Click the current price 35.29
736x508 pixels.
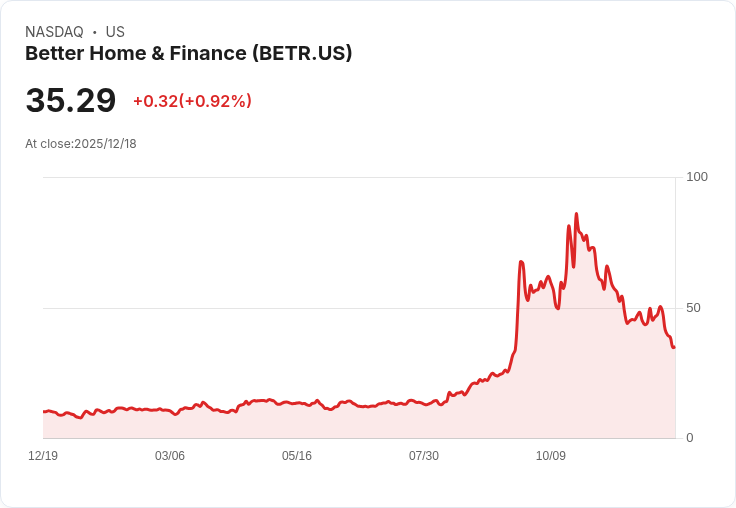(70, 101)
